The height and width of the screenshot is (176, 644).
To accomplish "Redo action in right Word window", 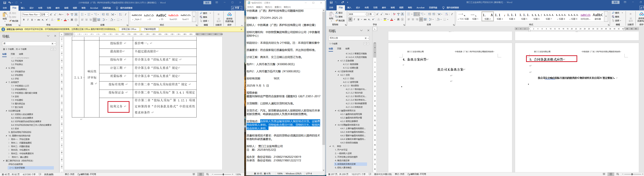I will pyautogui.click(x=343, y=2).
